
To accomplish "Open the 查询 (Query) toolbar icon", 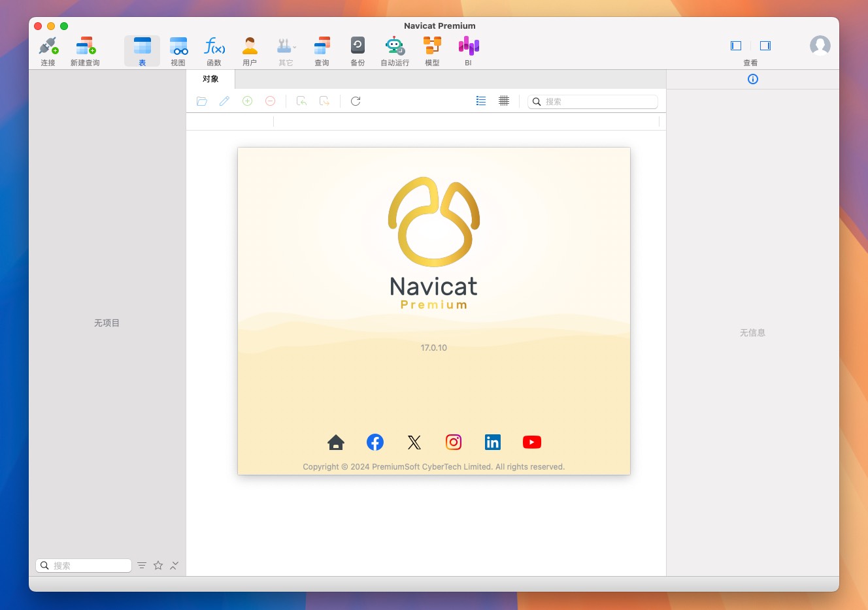I will 322,51.
